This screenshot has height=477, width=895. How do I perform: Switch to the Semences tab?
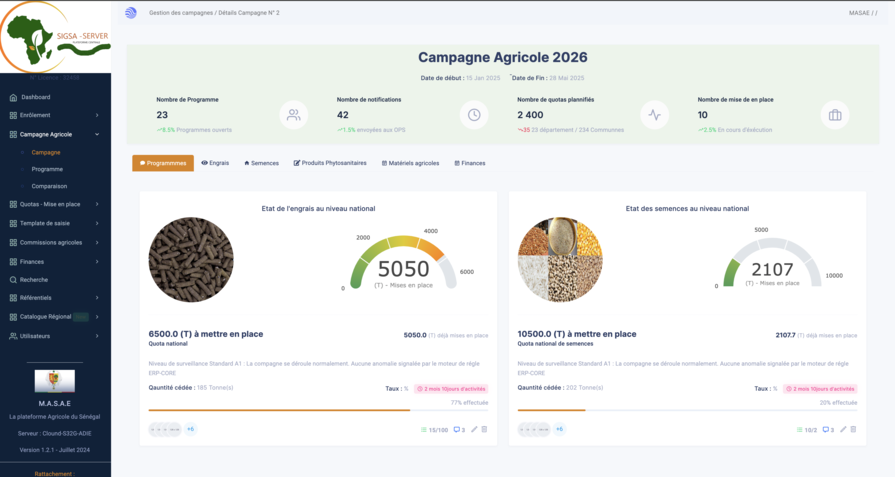click(262, 163)
